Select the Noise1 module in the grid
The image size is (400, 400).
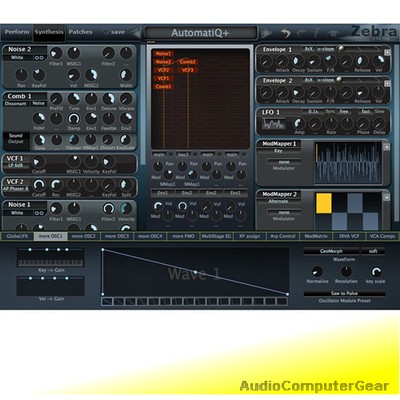[x=163, y=53]
